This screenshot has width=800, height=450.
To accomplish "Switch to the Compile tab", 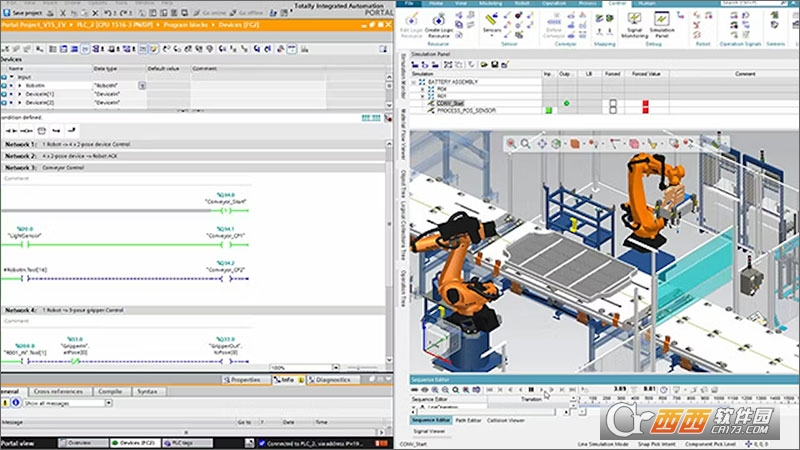I will pyautogui.click(x=110, y=391).
